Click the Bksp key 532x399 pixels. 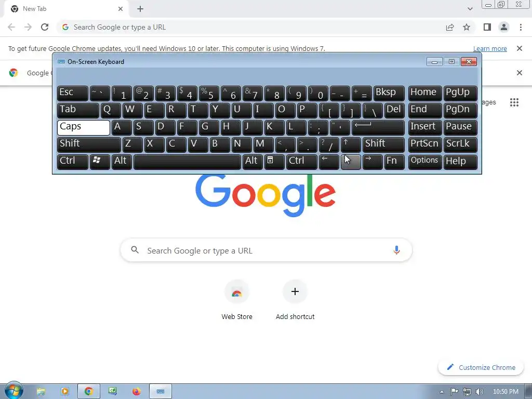tap(389, 93)
